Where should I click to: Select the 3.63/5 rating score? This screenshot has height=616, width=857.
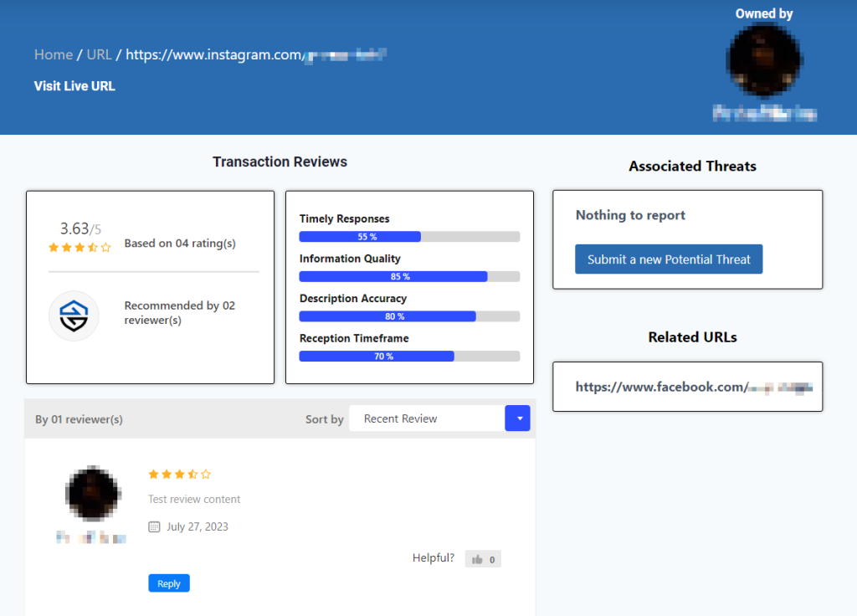[80, 228]
